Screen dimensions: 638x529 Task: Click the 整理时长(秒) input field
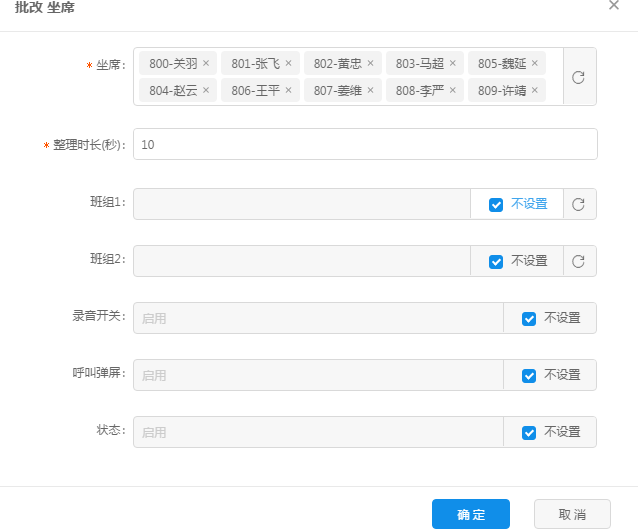coord(365,144)
